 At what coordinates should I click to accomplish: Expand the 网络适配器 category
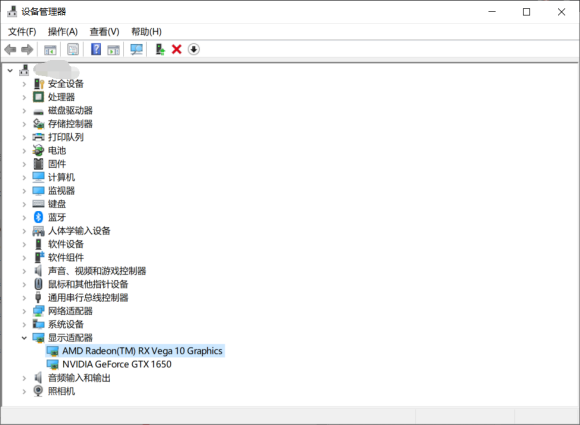point(24,311)
